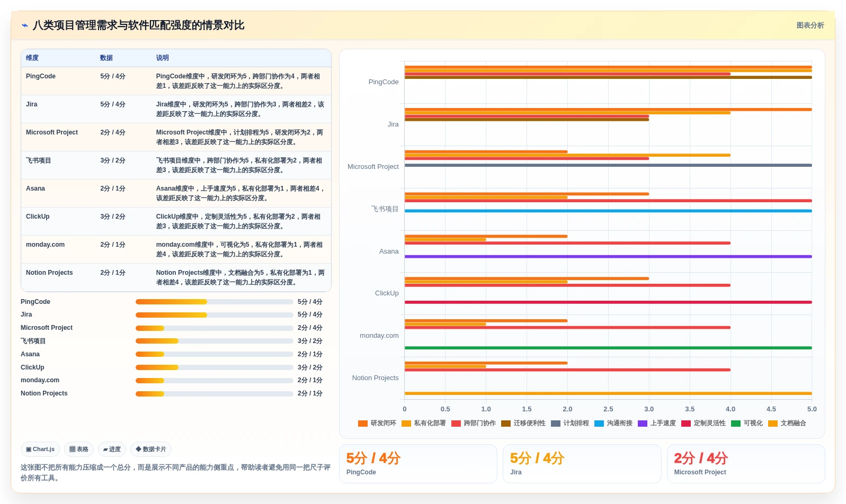Select the 飞书项目 table row name
Screen dimensions: 846x504
pos(39,160)
